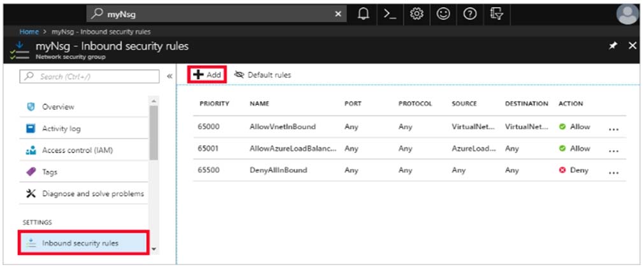
Task: Open more options for AllowVnetInBound row
Action: [613, 129]
